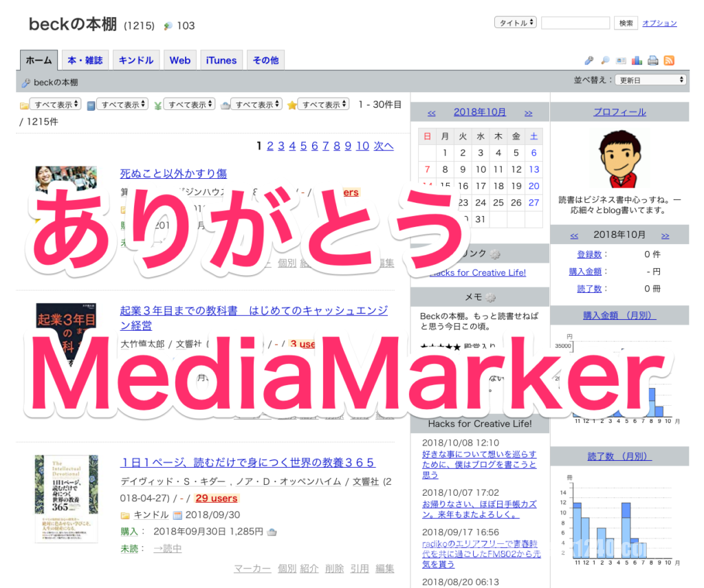The image size is (704, 588).
Task: Click the 29 users link
Action: 217,498
